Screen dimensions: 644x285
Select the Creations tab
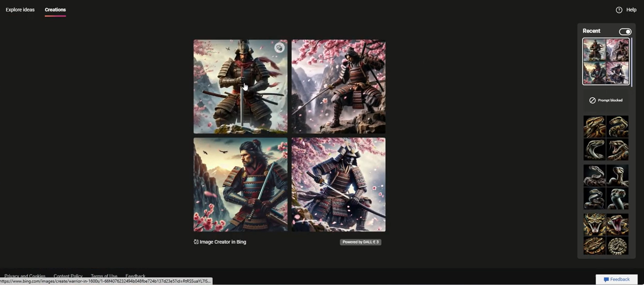55,10
